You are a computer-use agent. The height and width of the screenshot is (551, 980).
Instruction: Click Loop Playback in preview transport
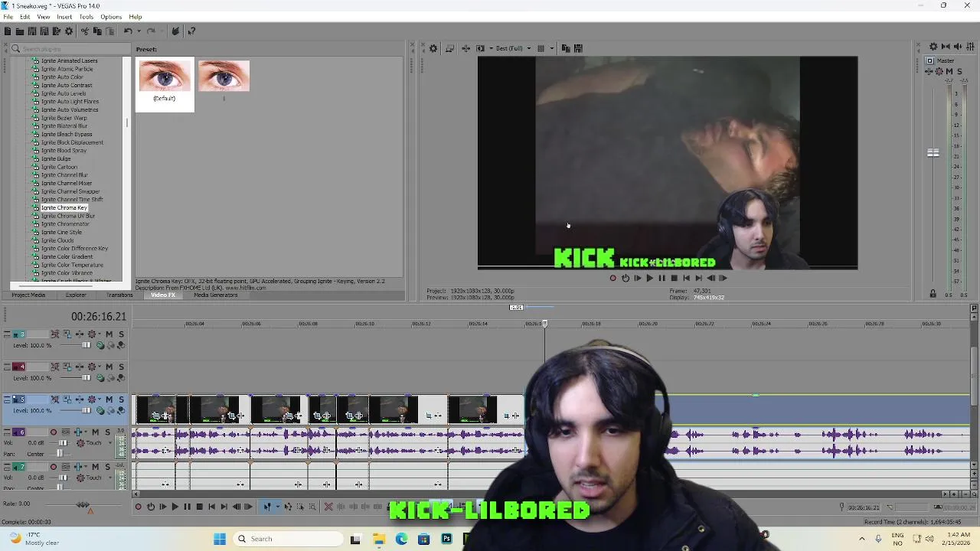click(x=626, y=279)
